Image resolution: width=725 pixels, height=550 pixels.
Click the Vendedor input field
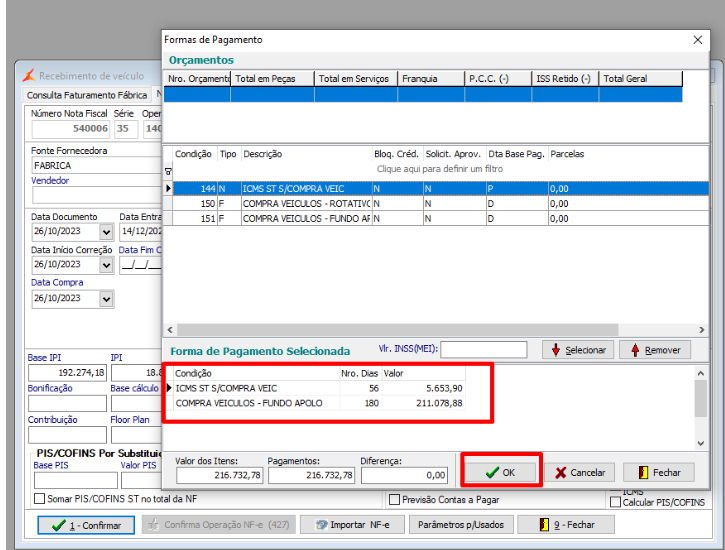[96, 196]
